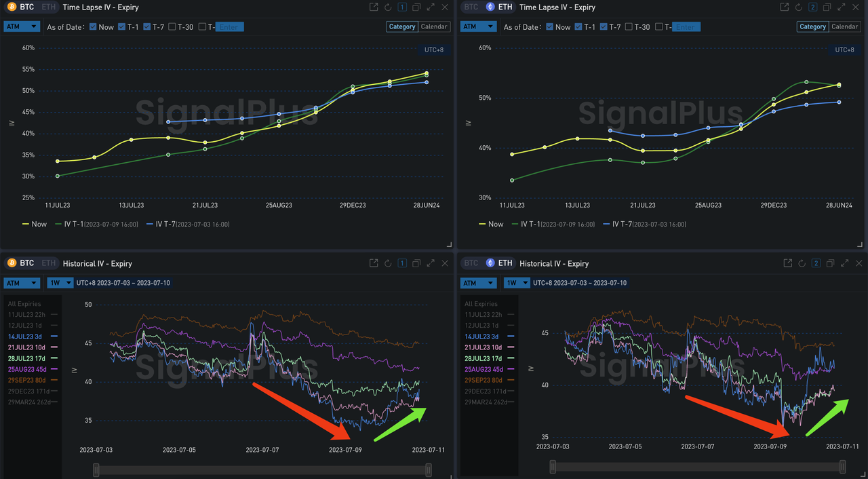Screen dimensions: 868x479
Task: Expand the BTC Historical IV panel fullscreen
Action: [x=431, y=263]
